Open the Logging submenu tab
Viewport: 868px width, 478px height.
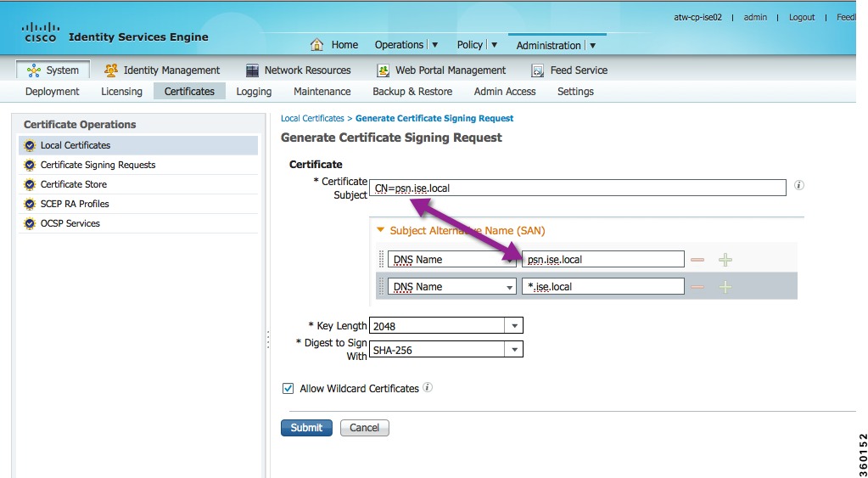pos(254,92)
